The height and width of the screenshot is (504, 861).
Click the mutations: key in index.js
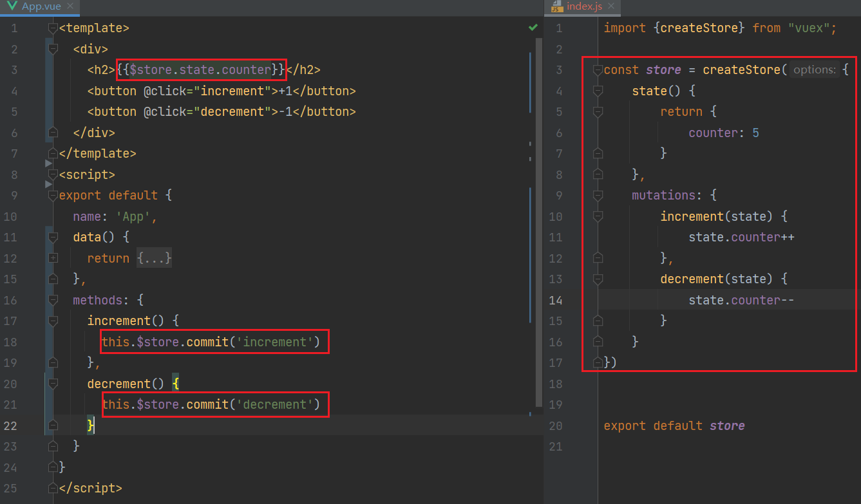click(664, 196)
